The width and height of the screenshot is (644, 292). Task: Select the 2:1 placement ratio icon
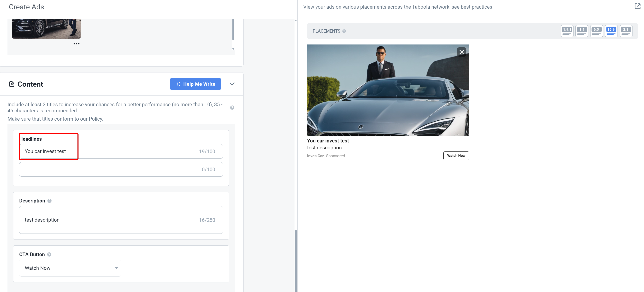(626, 31)
